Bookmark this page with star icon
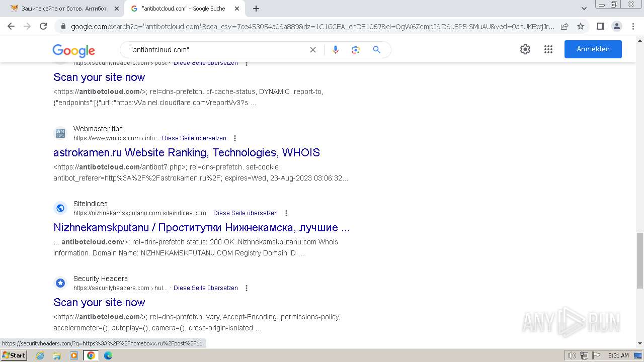The height and width of the screenshot is (362, 644). click(x=581, y=26)
